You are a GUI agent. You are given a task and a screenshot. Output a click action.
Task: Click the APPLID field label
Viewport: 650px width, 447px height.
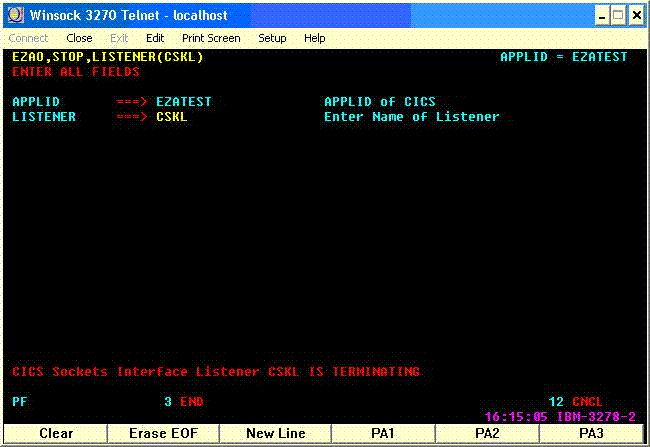[36, 102]
